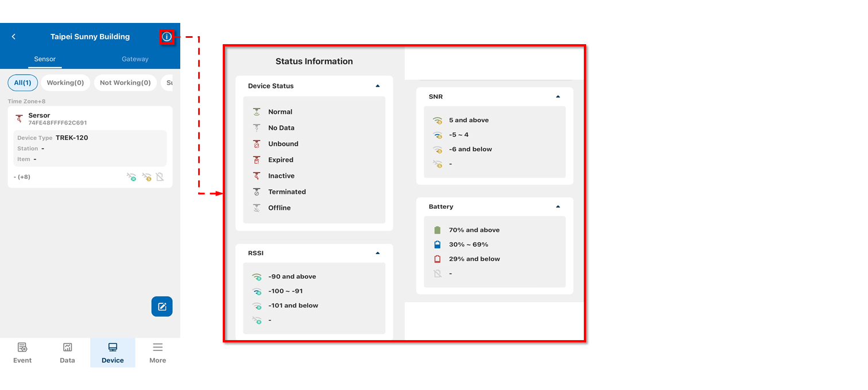Click the sensor's SNR signal icon

click(146, 177)
